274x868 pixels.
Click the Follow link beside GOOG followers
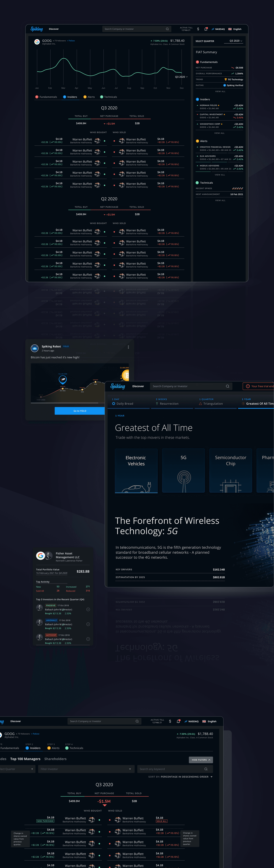click(x=71, y=41)
